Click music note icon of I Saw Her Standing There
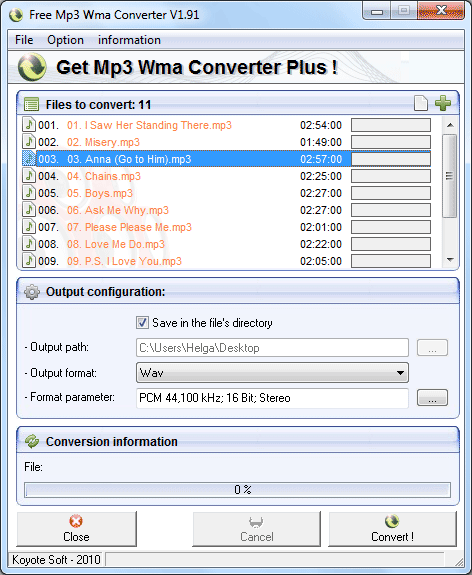472x575 pixels. 29,125
